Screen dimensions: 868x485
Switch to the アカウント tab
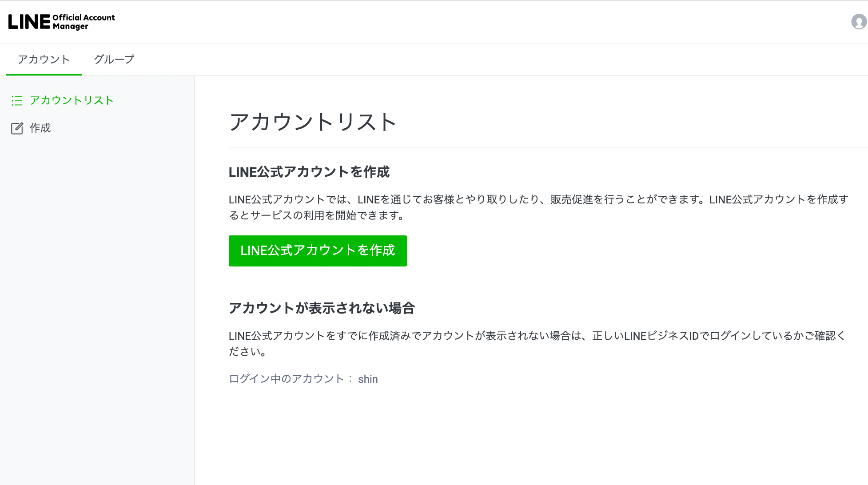44,60
